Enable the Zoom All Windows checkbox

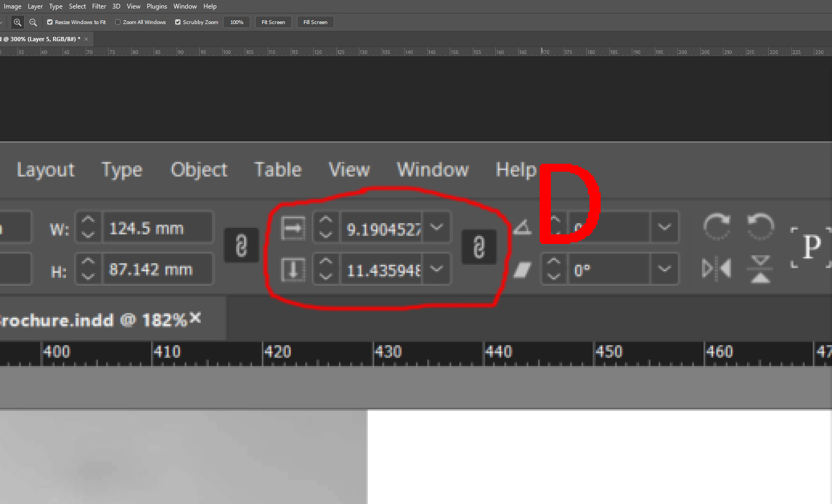[x=117, y=22]
